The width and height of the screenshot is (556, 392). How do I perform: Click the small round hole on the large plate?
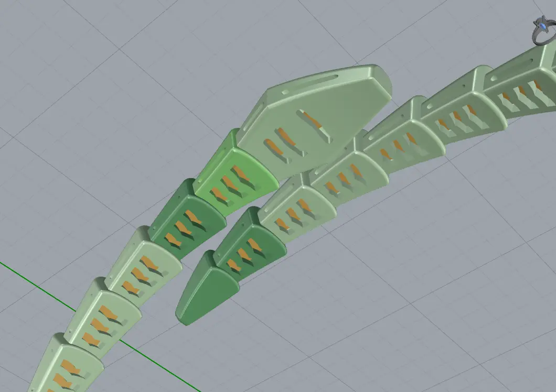click(285, 93)
